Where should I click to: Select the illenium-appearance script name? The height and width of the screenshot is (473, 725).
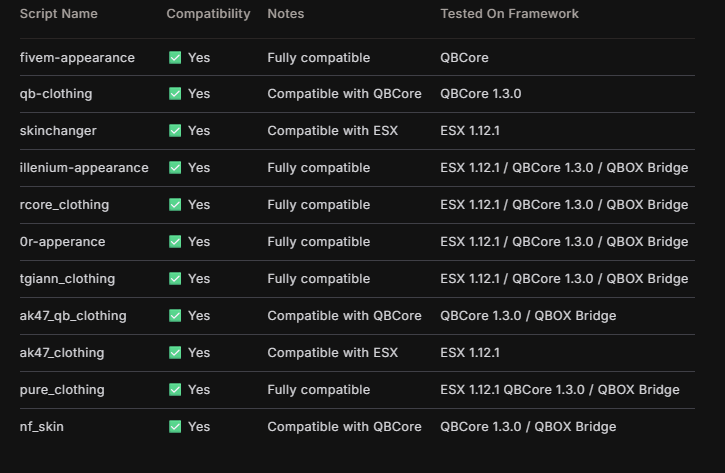(x=84, y=168)
